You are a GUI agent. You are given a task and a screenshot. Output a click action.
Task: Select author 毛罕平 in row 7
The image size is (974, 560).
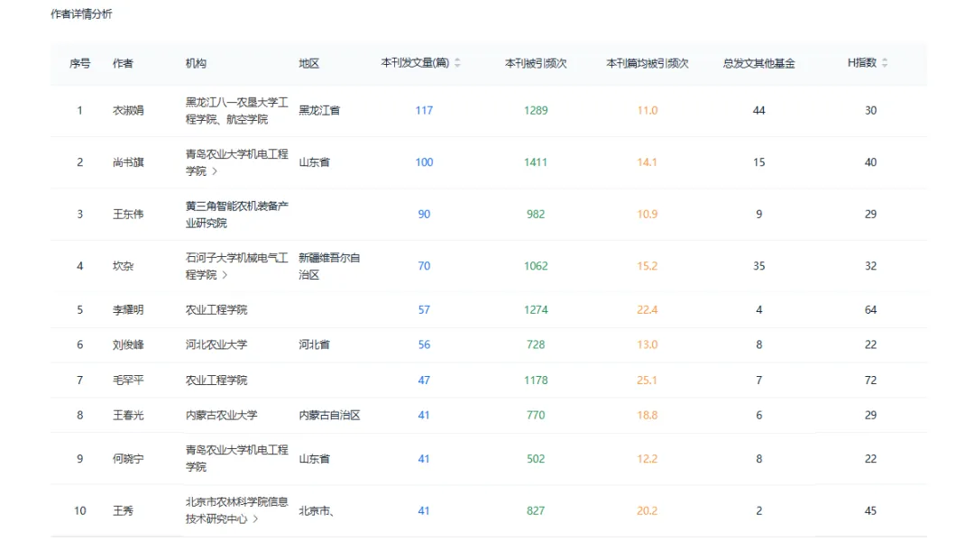click(128, 380)
